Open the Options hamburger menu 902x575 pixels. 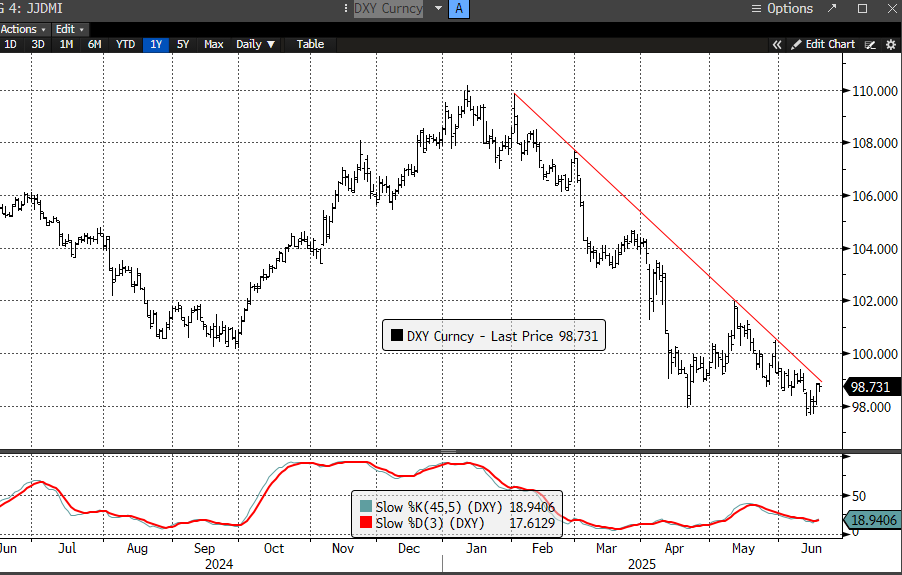pyautogui.click(x=782, y=9)
